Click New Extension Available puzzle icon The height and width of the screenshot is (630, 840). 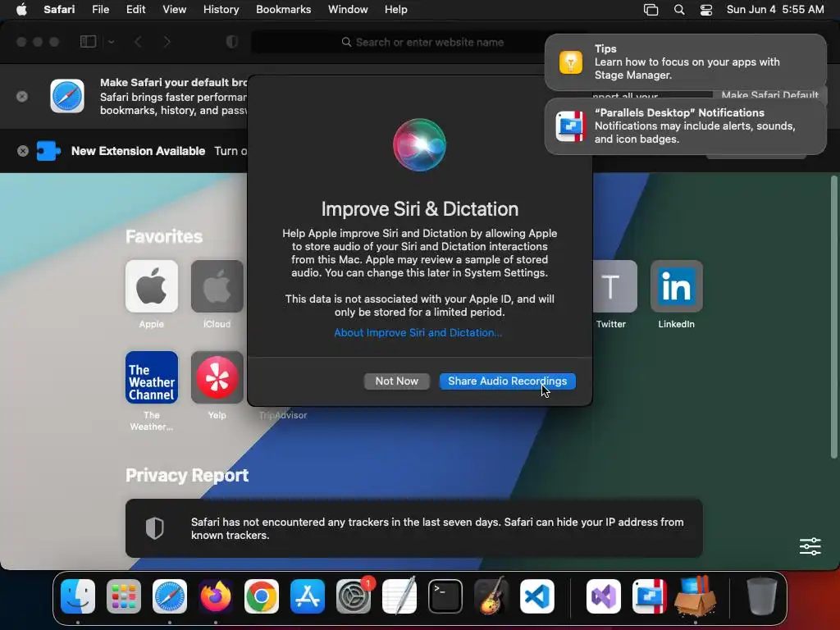pyautogui.click(x=48, y=151)
